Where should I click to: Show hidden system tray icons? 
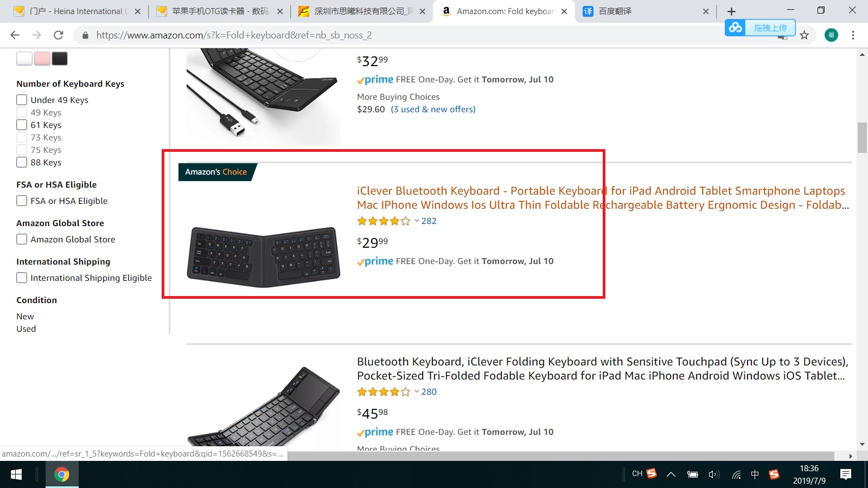[x=671, y=475]
